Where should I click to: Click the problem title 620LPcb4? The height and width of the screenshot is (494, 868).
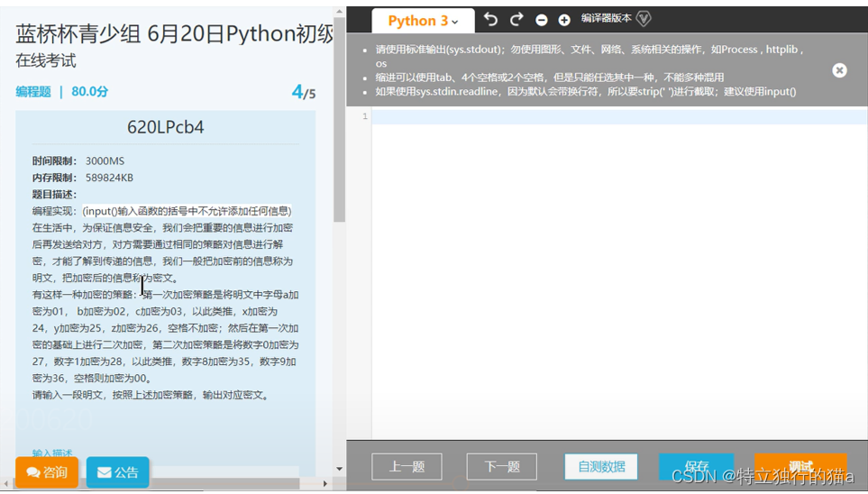[166, 127]
